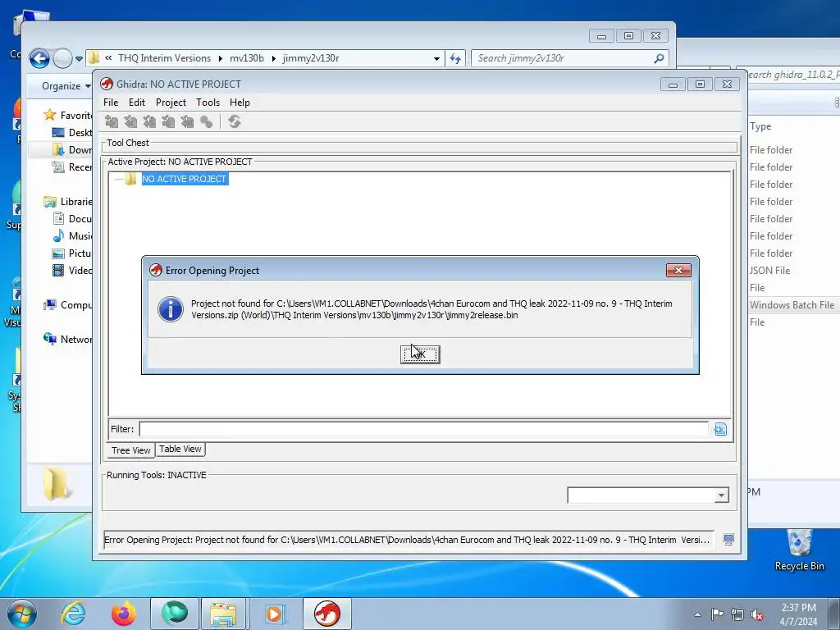
Task: Click the magnifier icon in Explorer search box
Action: pyautogui.click(x=659, y=58)
